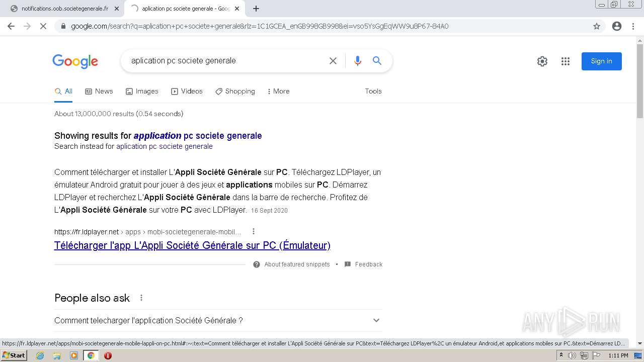Go back to previous page

point(11,26)
